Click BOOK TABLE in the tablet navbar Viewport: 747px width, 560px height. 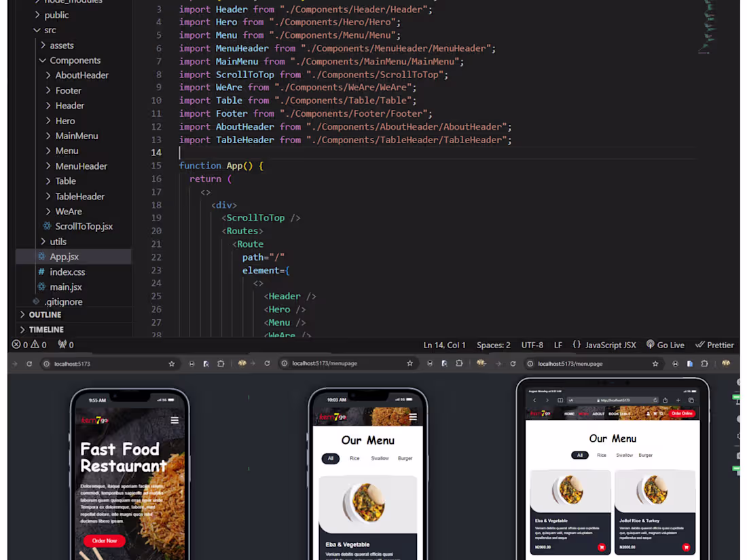(x=619, y=413)
